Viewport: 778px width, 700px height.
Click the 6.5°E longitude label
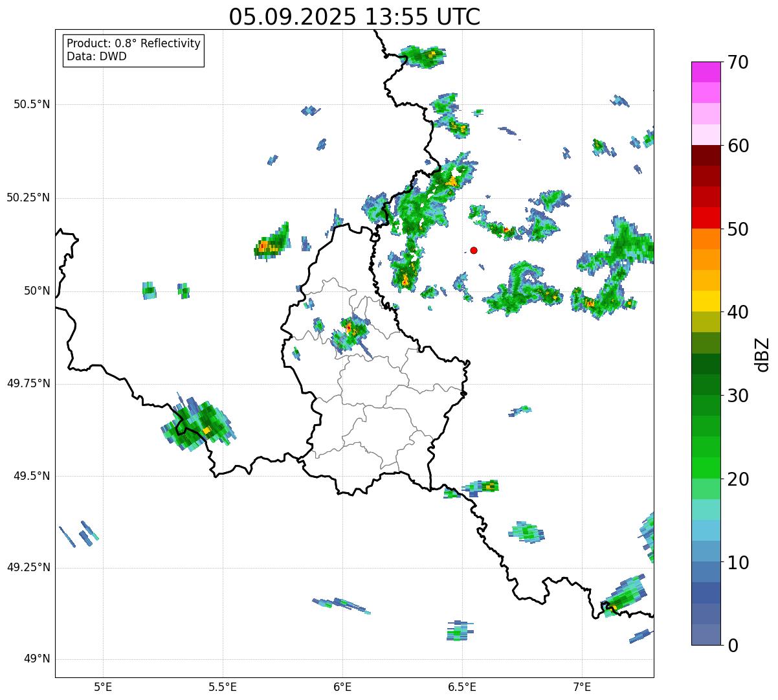[462, 688]
